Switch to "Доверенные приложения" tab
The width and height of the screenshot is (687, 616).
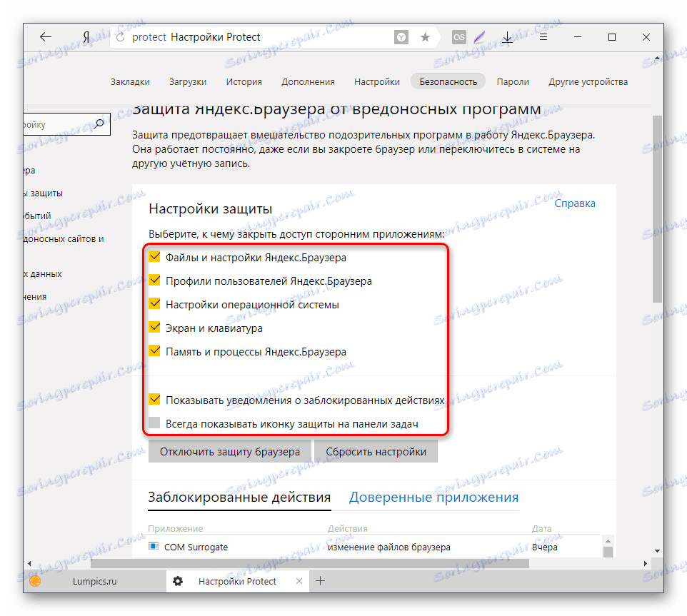(x=433, y=498)
